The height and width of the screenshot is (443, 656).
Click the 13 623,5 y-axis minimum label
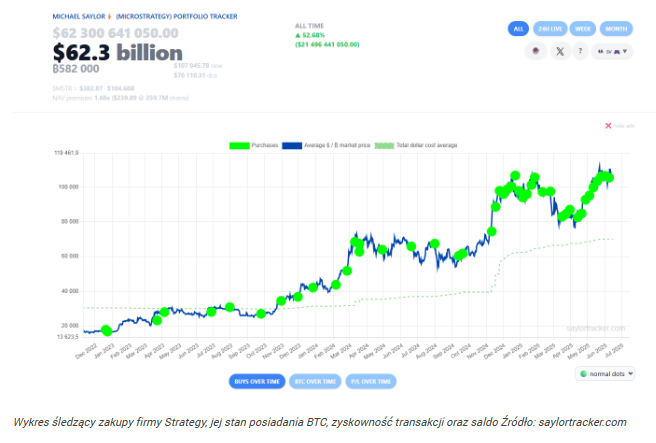click(67, 336)
